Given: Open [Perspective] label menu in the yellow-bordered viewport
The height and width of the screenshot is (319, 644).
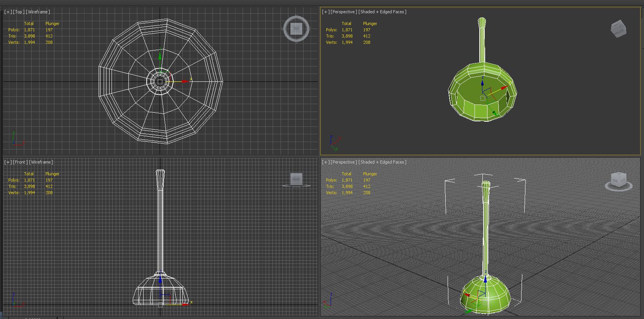Looking at the screenshot, I should point(344,12).
